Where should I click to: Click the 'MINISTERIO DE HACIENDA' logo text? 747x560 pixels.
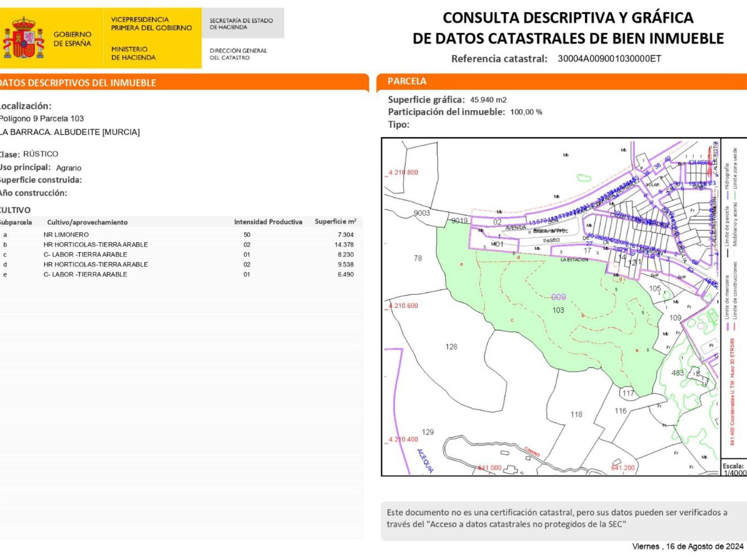[133, 53]
